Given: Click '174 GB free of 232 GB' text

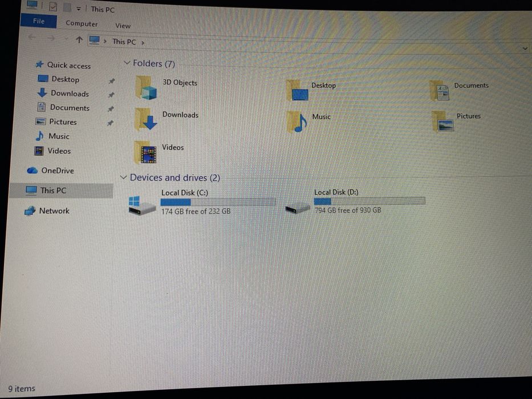Looking at the screenshot, I should click(x=196, y=211).
